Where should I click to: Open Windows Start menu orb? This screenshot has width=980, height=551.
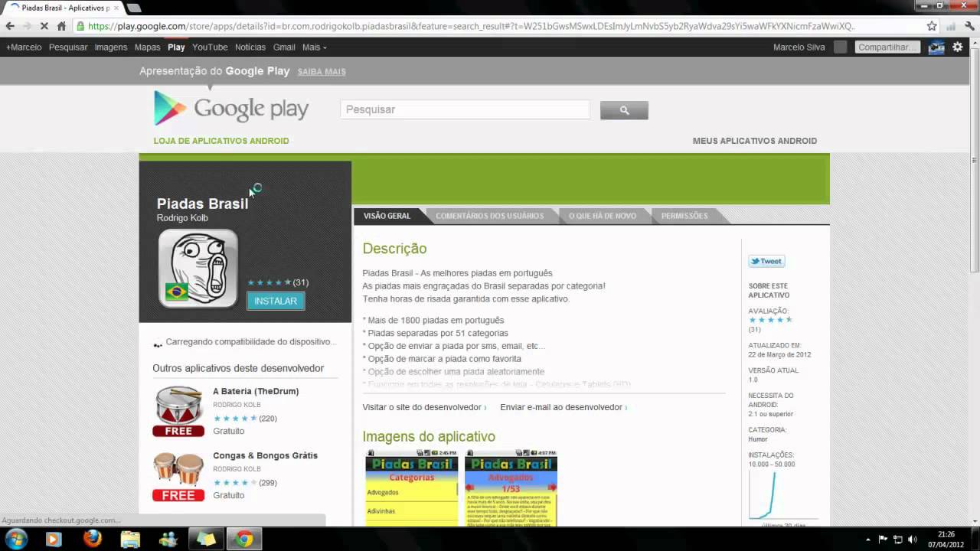tap(16, 539)
